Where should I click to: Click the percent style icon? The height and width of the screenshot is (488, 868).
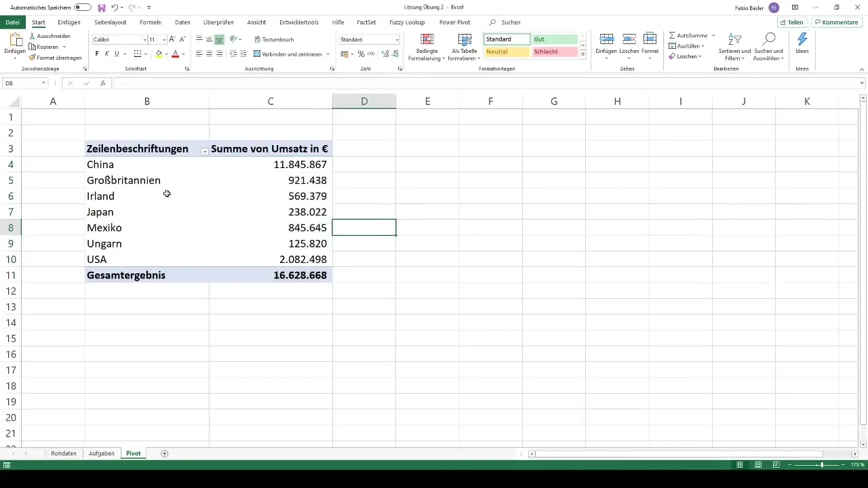coord(361,54)
